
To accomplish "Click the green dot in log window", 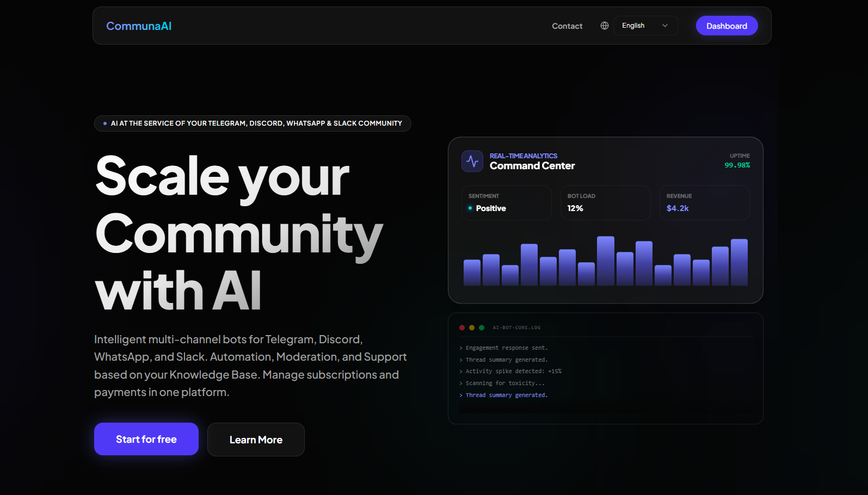I will (x=482, y=327).
